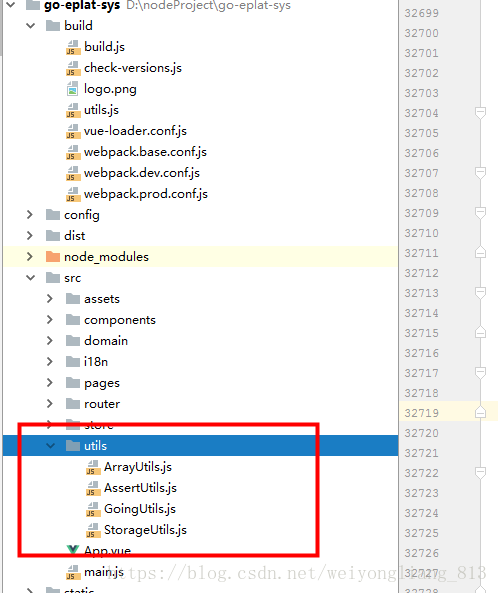Click the domain folder icon
The height and width of the screenshot is (593, 498).
[x=73, y=341]
